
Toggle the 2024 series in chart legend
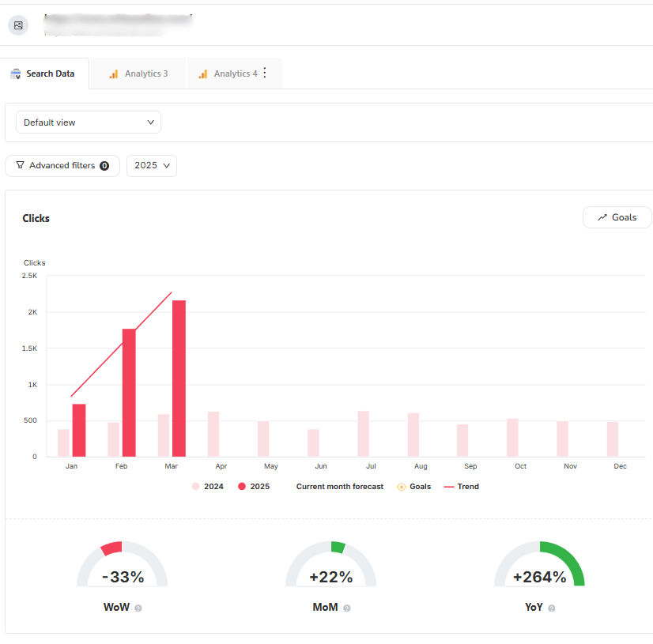208,487
